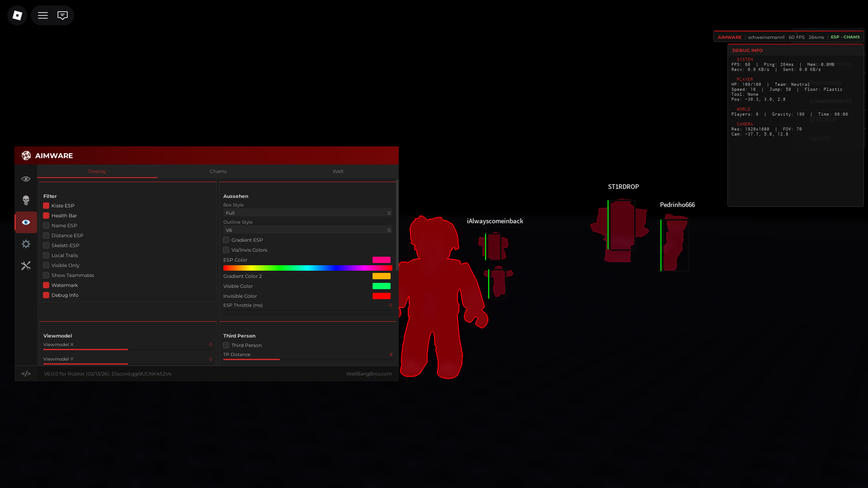Open the crossed tools sidebar section
Screen dimensions: 868x488
(x=26, y=266)
